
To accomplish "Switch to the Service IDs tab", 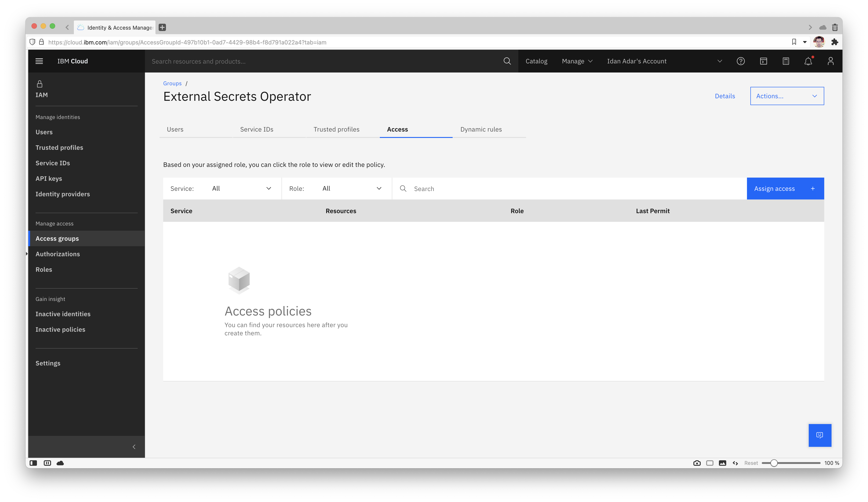I will [x=257, y=129].
